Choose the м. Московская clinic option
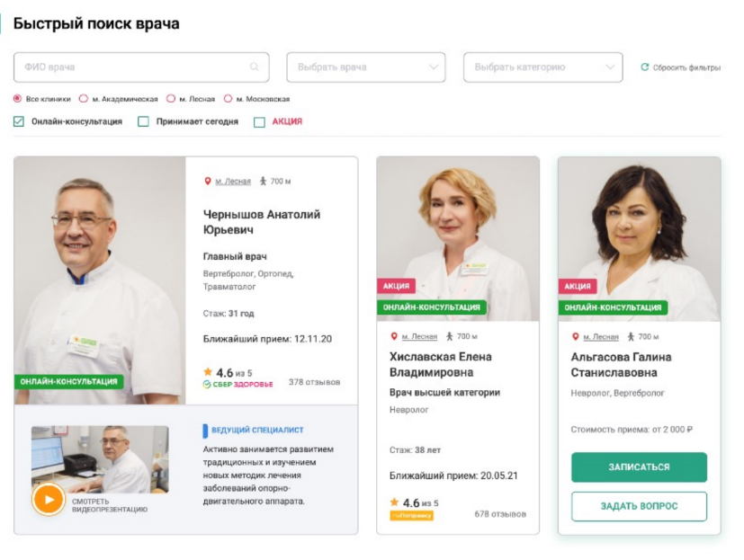 (x=228, y=99)
